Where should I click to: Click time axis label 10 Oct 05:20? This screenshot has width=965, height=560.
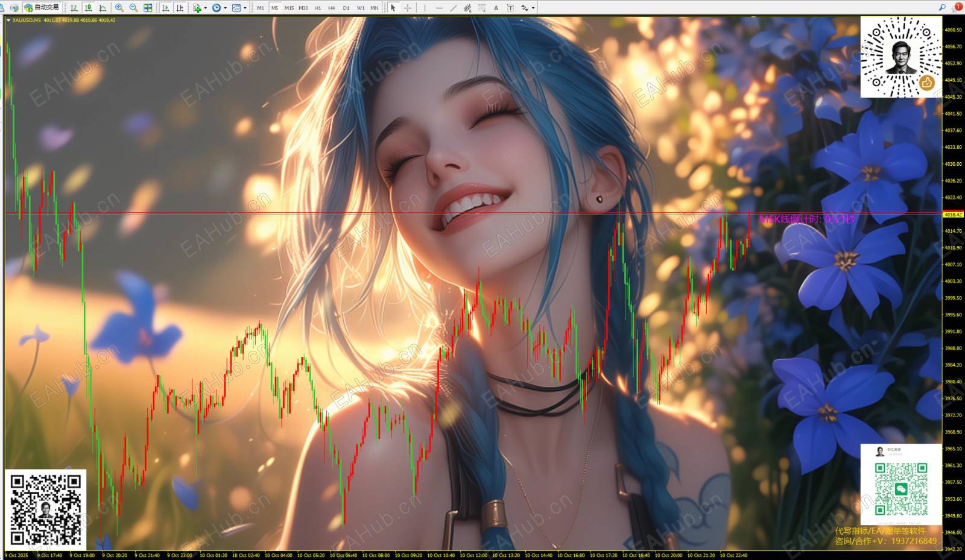coord(311,556)
